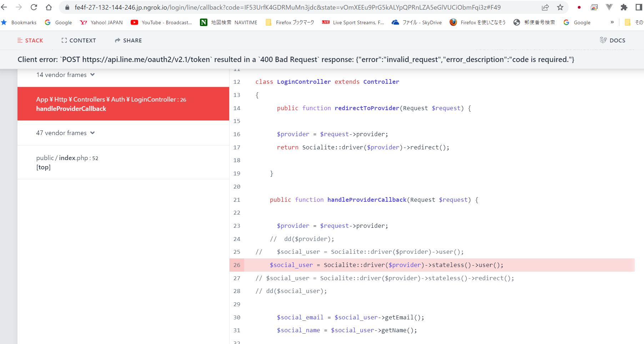Open YouTube - Broadcast bookmark
The height and width of the screenshot is (344, 644).
(x=161, y=22)
